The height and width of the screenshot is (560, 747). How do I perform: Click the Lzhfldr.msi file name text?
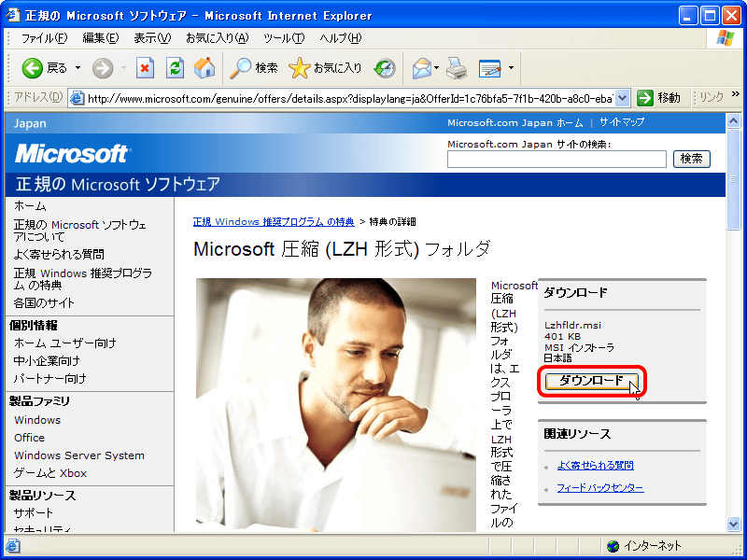(572, 325)
